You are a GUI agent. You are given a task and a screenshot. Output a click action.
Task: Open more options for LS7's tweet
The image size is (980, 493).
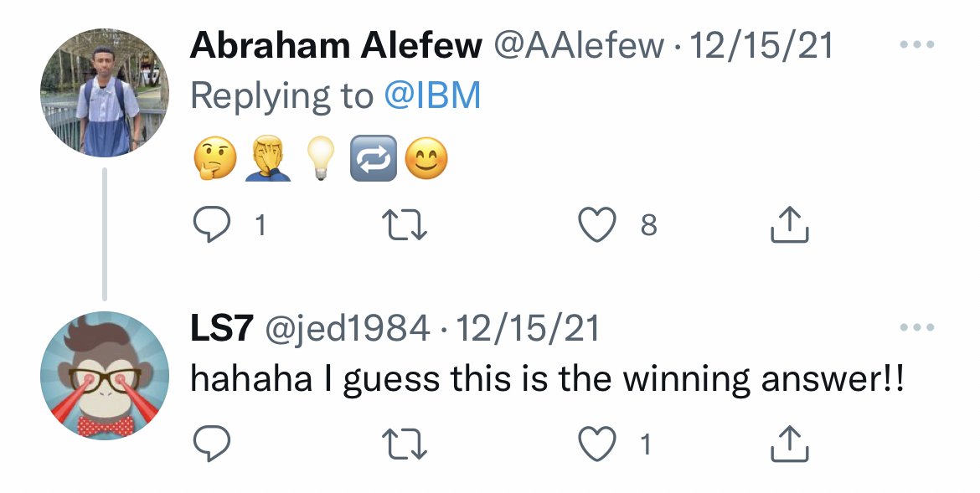click(x=916, y=328)
